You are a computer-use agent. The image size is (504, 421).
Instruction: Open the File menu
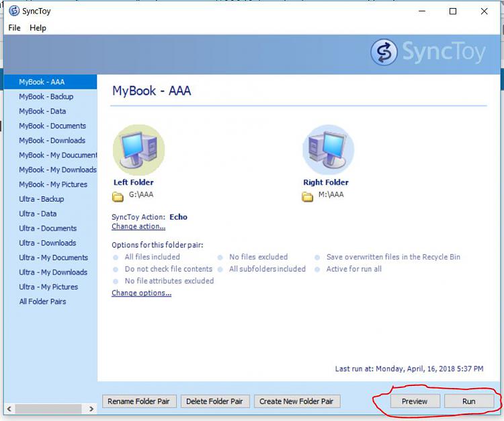pyautogui.click(x=15, y=28)
